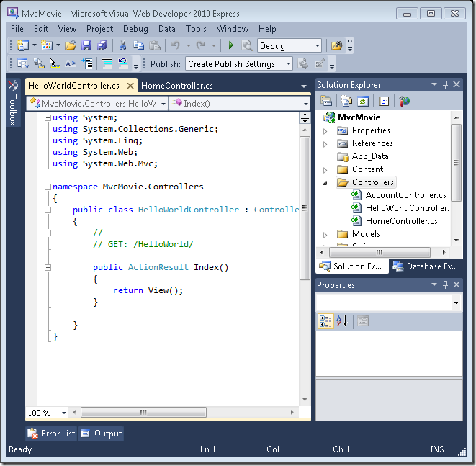The width and height of the screenshot is (476, 466).
Task: Expand the Models folder in tree
Action: click(325, 234)
